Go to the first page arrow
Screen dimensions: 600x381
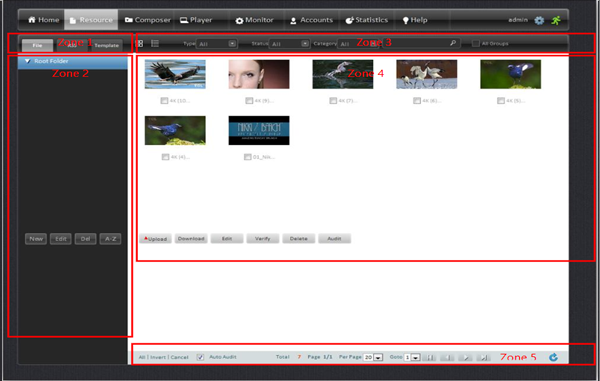(429, 357)
